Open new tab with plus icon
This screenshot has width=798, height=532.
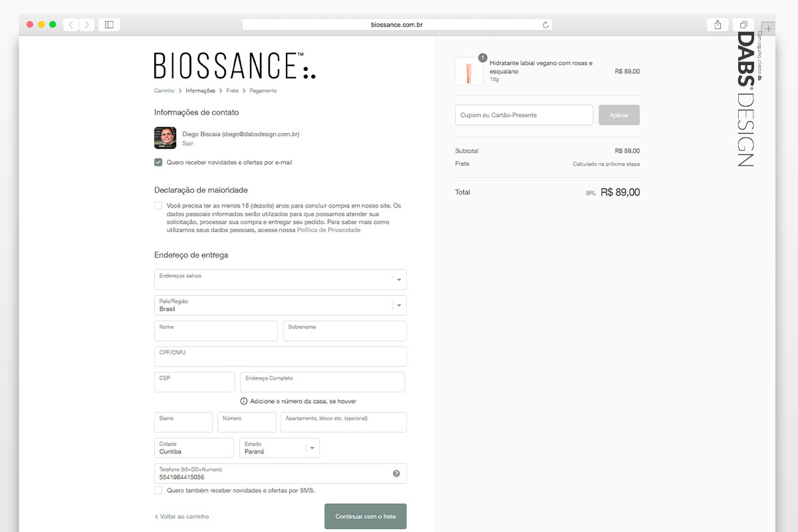click(x=769, y=29)
